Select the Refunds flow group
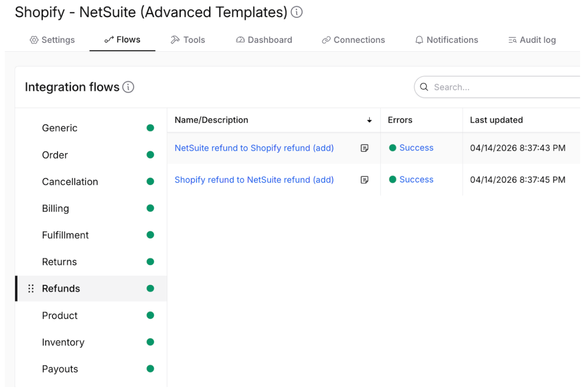This screenshot has width=585, height=392. 91,289
